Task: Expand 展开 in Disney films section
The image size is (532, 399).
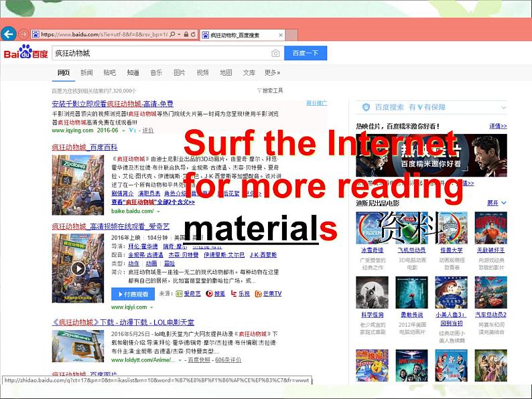Action: point(496,203)
